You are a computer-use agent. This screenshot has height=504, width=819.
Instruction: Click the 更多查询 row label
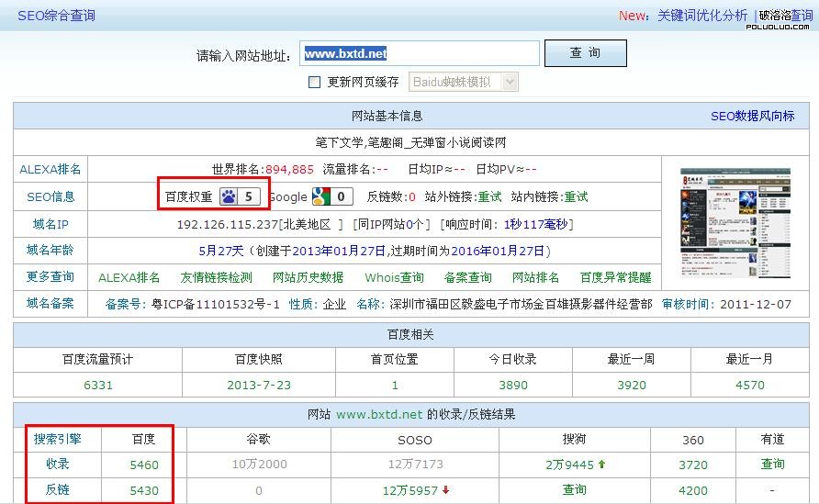tap(50, 277)
